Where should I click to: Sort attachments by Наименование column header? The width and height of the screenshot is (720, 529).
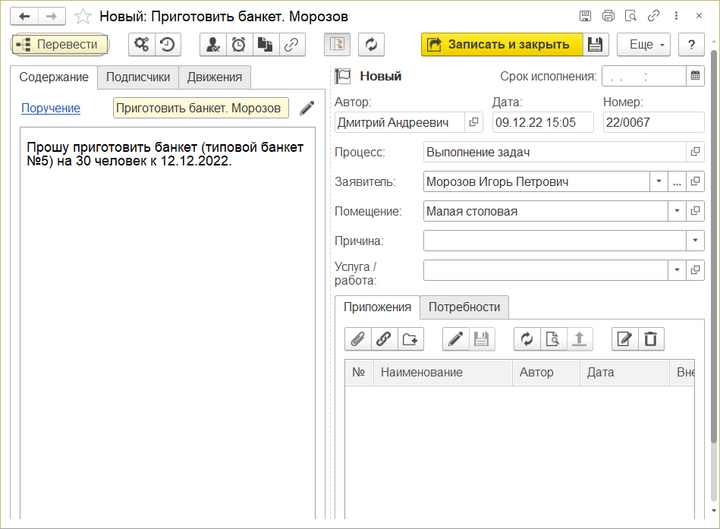[443, 372]
